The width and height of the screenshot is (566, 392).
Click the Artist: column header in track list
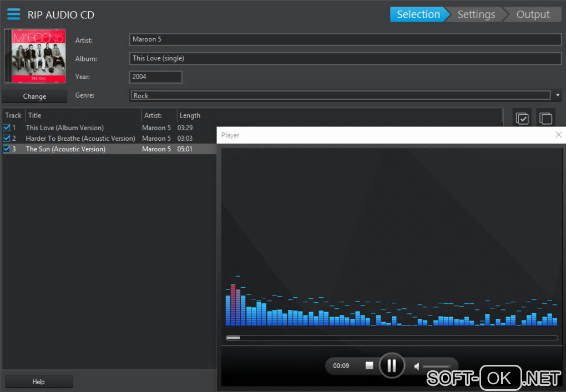coord(159,115)
